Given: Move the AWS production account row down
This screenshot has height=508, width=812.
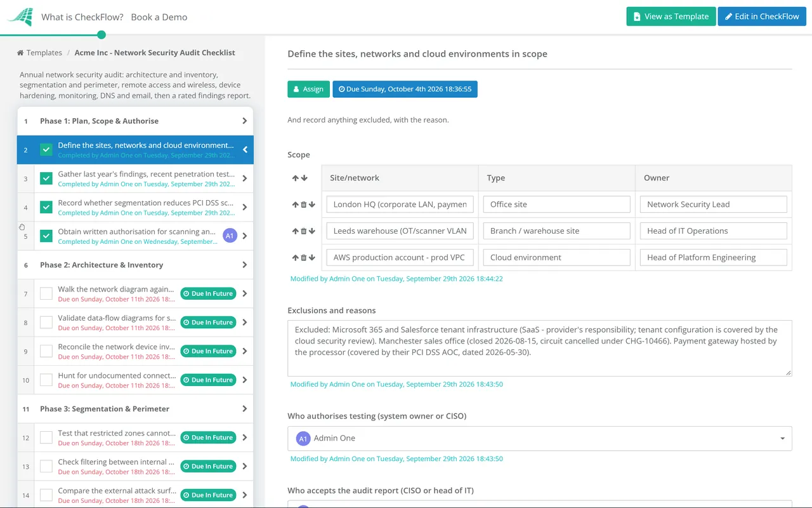Looking at the screenshot, I should click(x=311, y=258).
